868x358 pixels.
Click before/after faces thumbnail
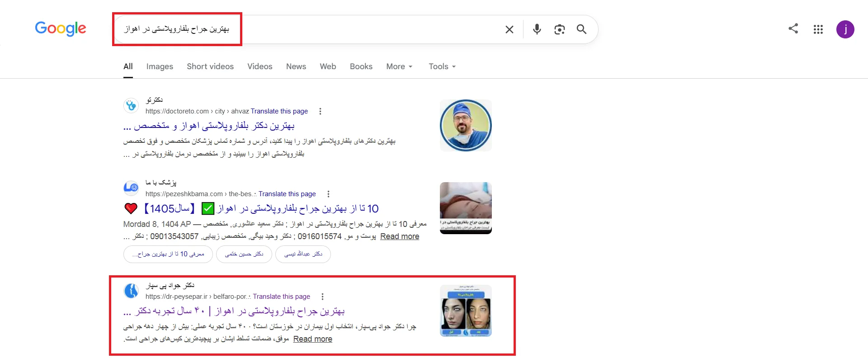click(466, 311)
